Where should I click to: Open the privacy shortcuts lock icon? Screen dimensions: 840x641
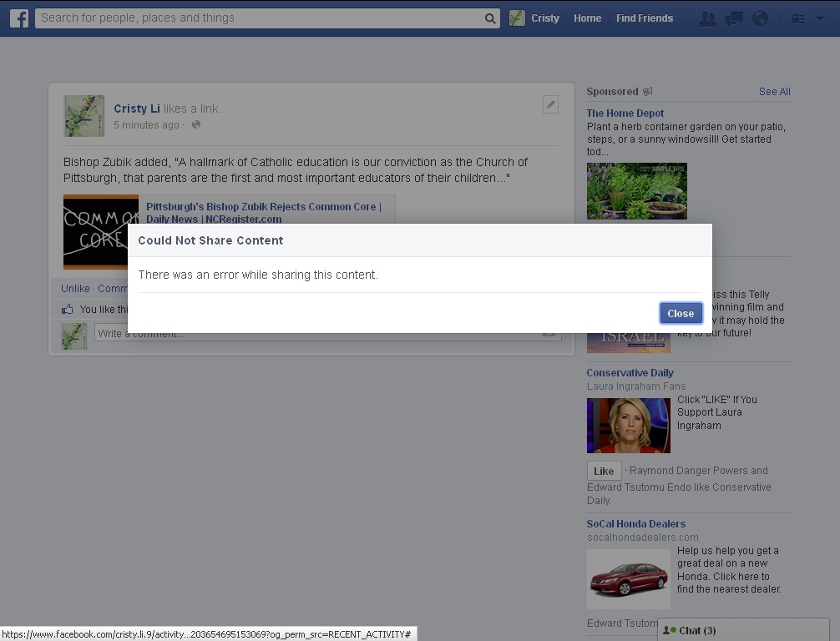tap(797, 18)
